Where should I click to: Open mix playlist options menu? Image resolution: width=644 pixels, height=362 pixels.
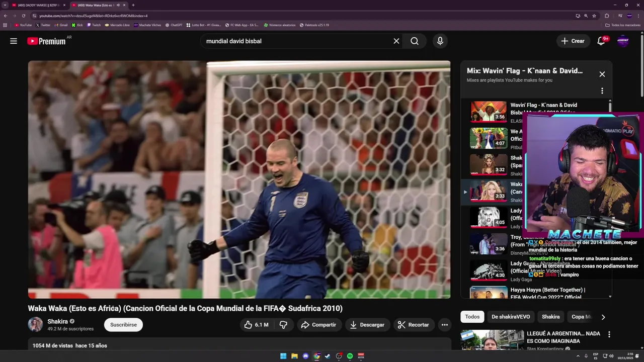(x=602, y=91)
